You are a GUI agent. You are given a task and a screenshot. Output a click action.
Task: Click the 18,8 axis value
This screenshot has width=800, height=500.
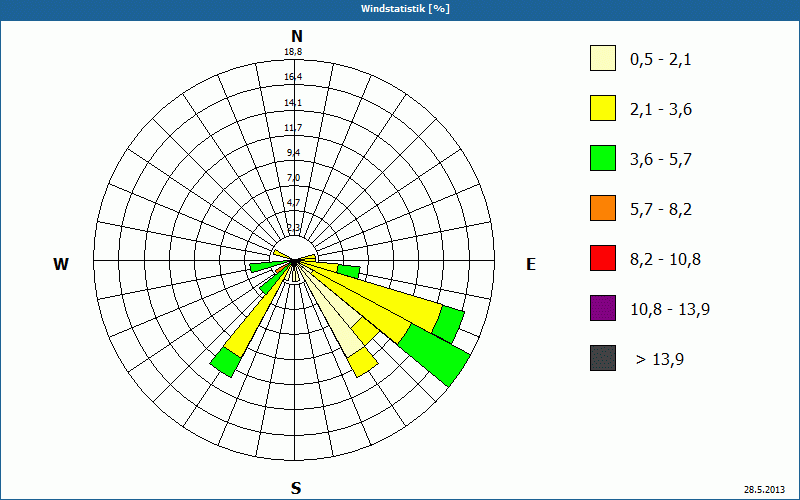point(293,52)
